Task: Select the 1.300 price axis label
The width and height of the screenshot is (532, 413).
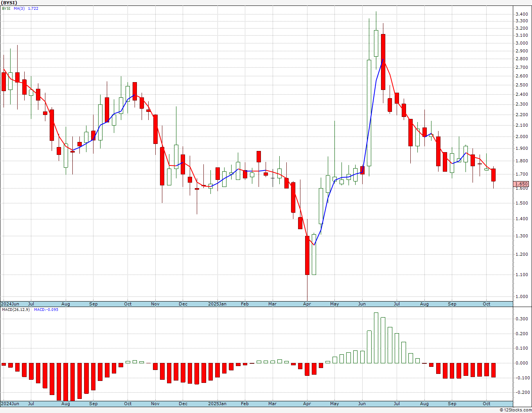Action: click(x=521, y=236)
